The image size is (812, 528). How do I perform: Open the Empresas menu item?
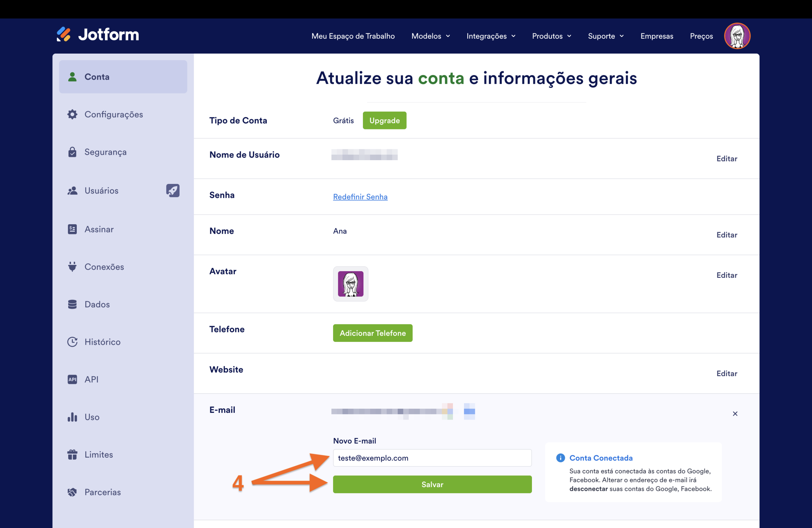click(x=657, y=36)
